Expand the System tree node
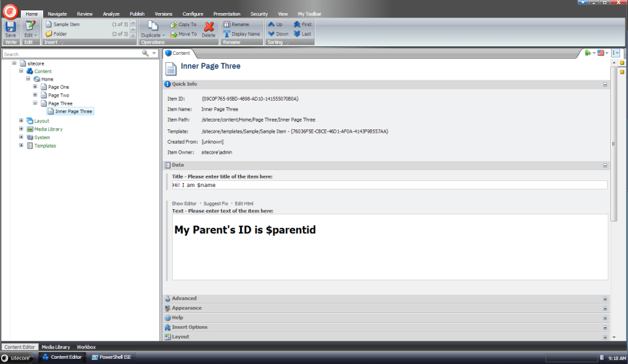The height and width of the screenshot is (364, 628). coord(21,137)
